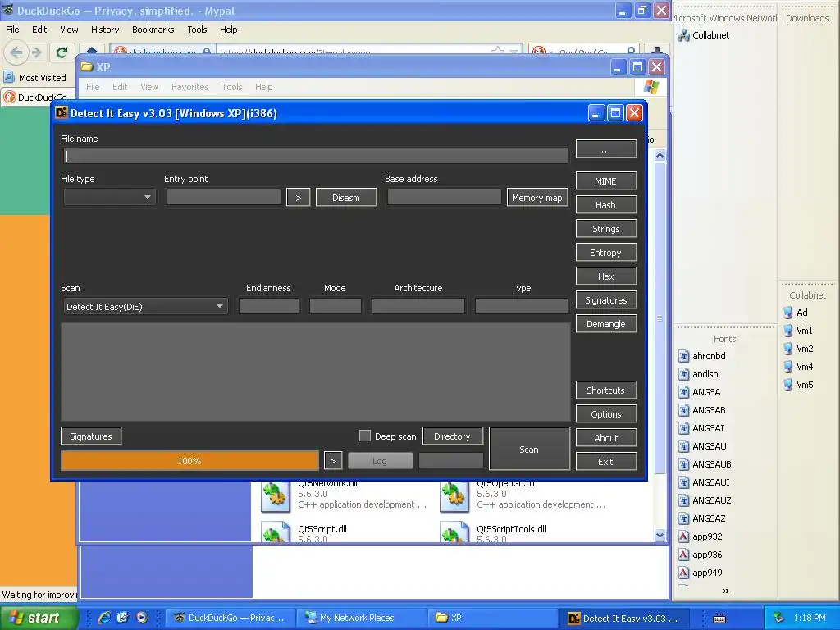Screen dimensions: 840x630
Task: Open MIME info in Detect It Easy
Action: click(606, 181)
